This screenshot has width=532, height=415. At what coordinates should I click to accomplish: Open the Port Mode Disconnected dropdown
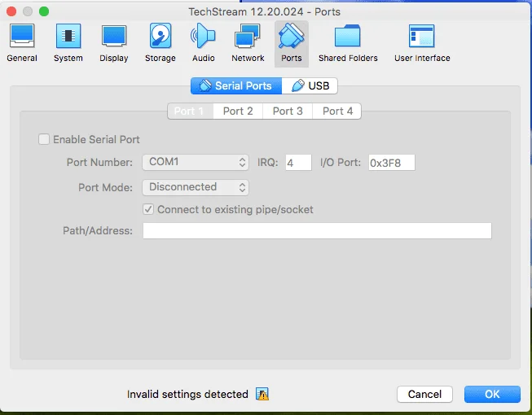[x=196, y=187]
